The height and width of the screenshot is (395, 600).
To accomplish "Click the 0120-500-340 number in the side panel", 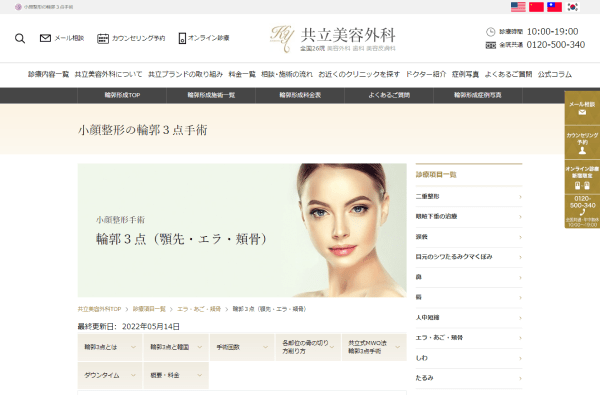I will coord(582,202).
